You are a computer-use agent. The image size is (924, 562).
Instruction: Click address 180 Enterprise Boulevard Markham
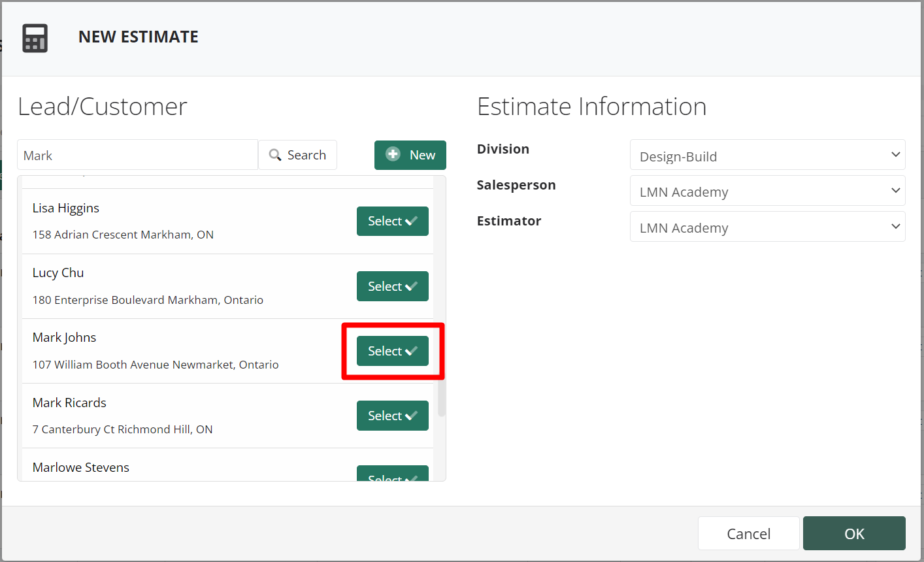point(148,300)
